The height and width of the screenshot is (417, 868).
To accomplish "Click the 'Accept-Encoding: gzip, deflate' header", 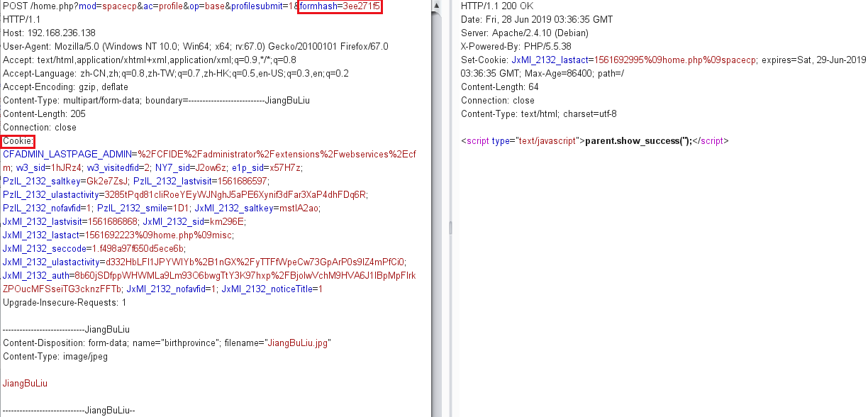I will point(65,87).
